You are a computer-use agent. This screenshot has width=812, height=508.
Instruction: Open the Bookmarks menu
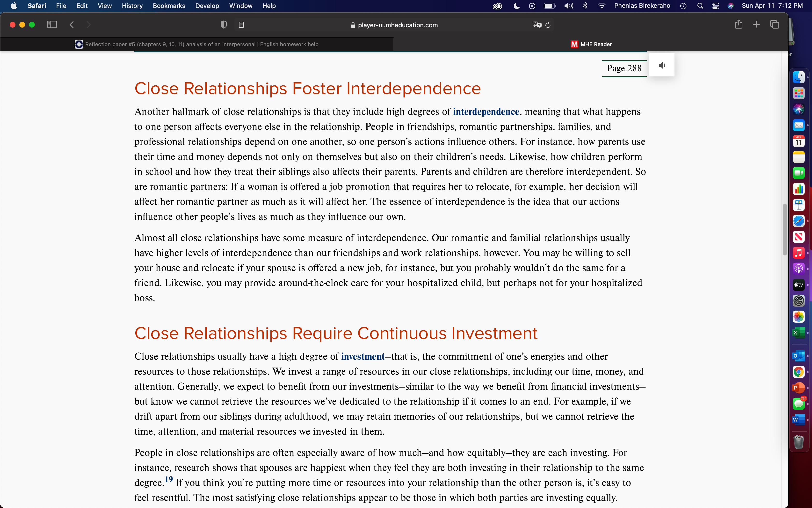(169, 6)
